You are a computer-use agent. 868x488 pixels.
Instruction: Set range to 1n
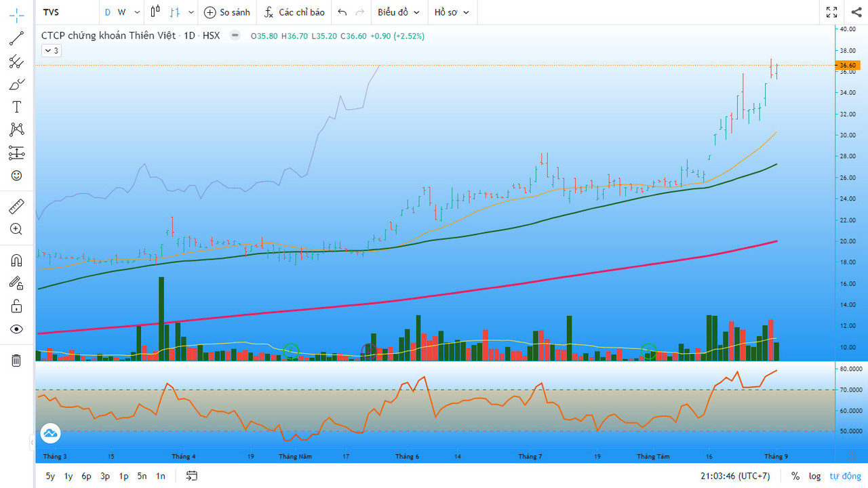[160, 476]
